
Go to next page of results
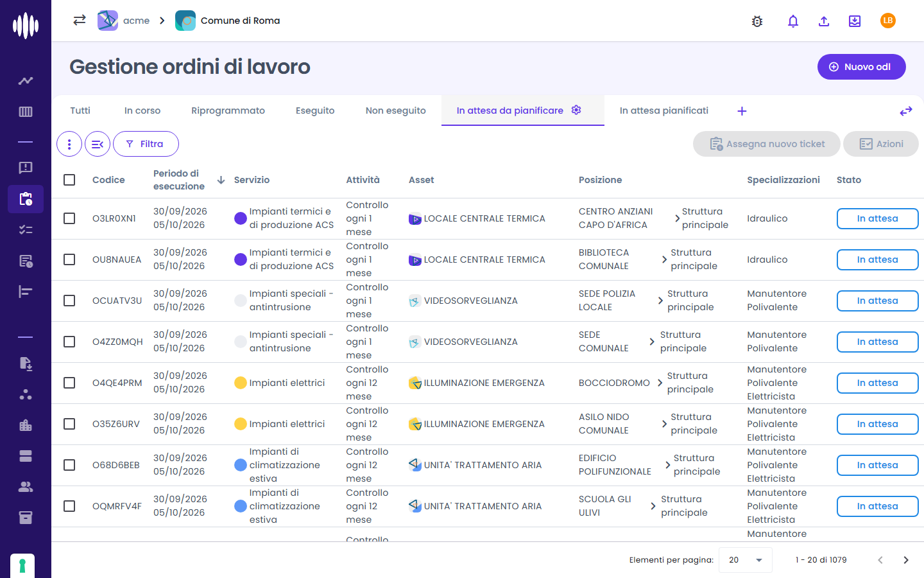906,560
